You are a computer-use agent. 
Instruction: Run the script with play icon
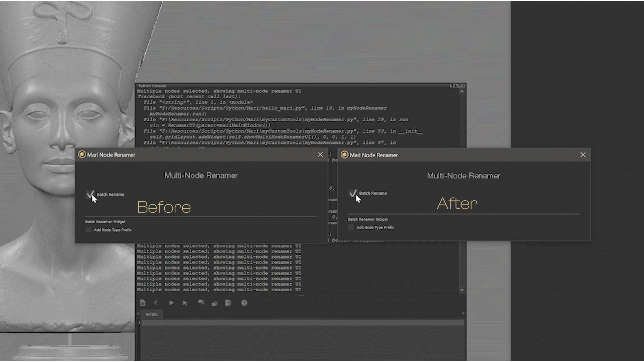[x=171, y=303]
